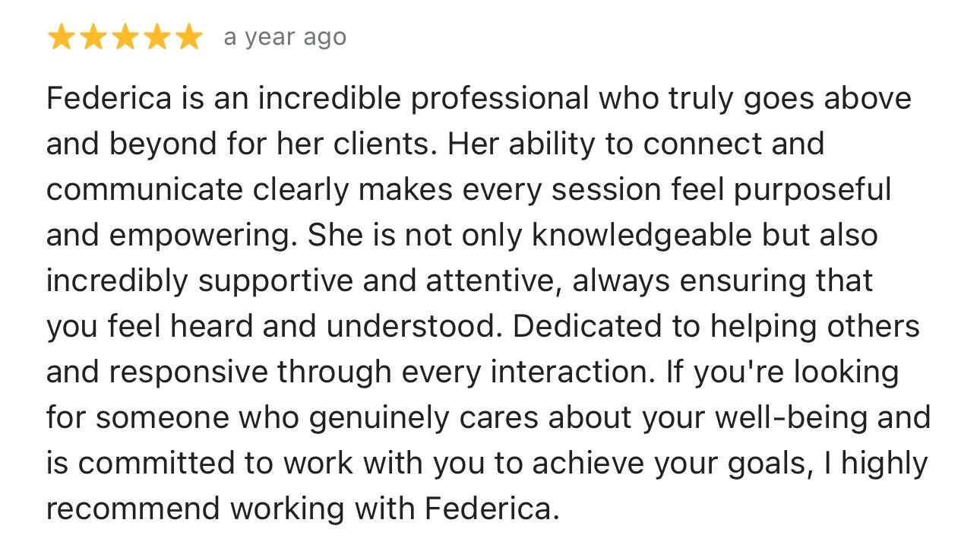Select the third star in the rating
This screenshot has width=980, height=545.
click(x=125, y=37)
